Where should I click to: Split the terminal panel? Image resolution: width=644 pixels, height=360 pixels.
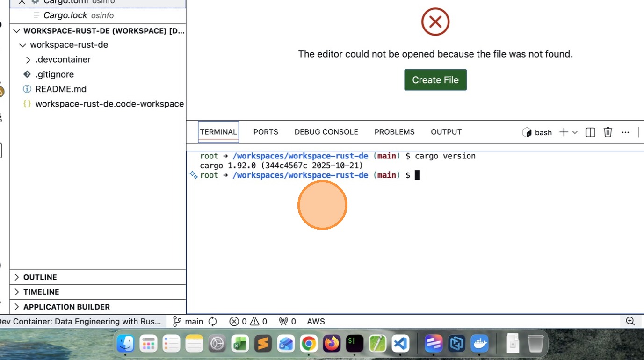590,132
